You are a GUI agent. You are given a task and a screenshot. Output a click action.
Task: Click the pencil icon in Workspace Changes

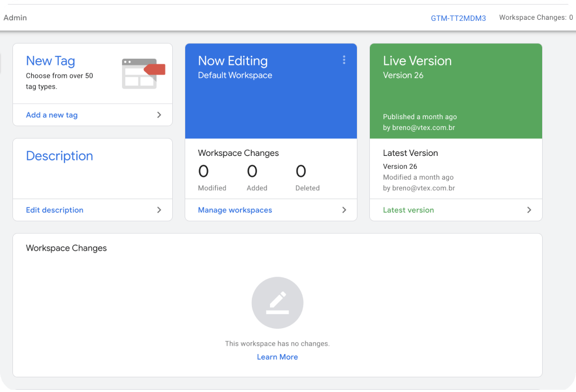(277, 303)
